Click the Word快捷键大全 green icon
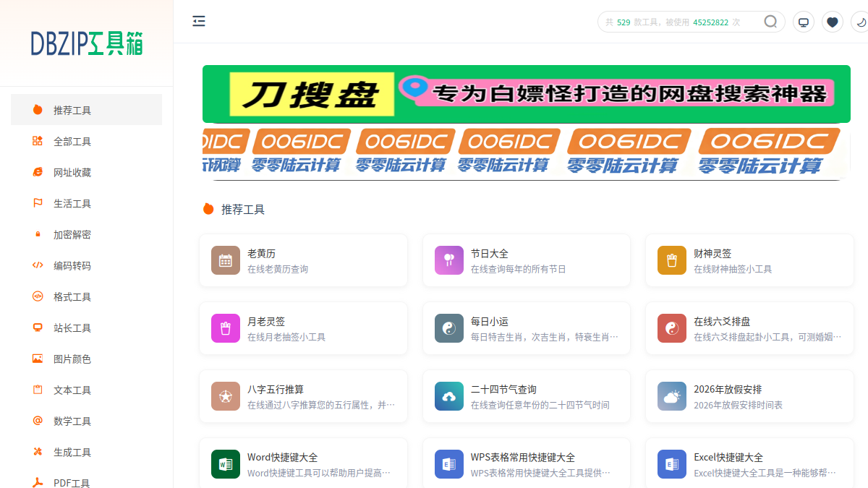This screenshot has width=868, height=488. [226, 464]
